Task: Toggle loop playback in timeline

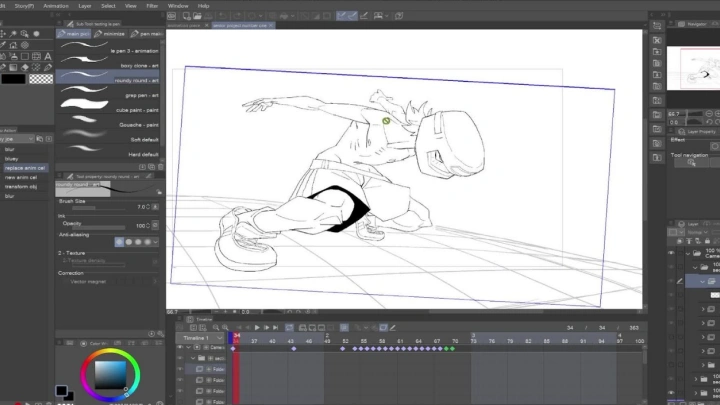Action: 289,327
